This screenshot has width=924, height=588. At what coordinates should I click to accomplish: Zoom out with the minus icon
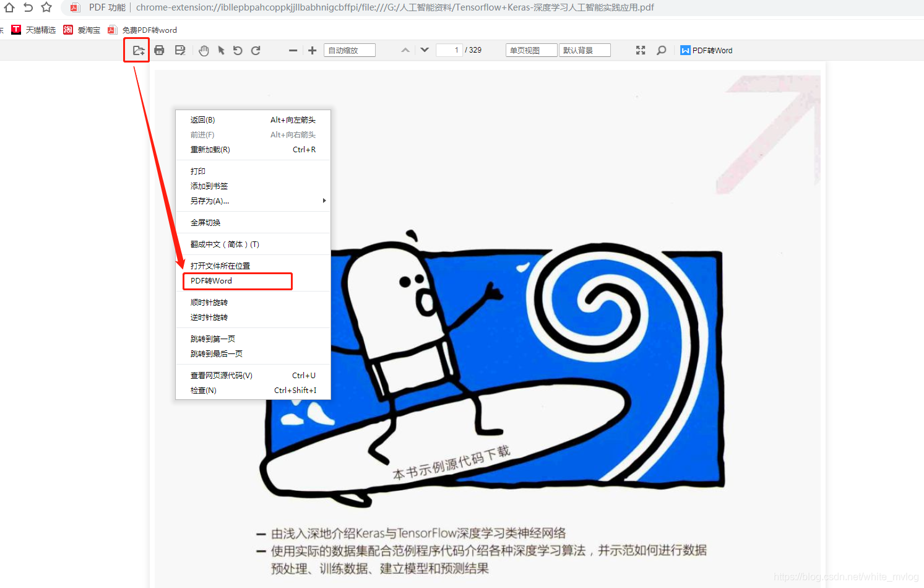tap(293, 50)
